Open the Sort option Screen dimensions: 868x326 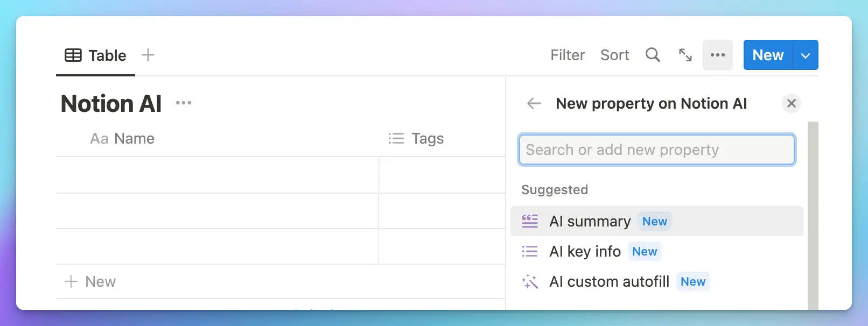614,55
